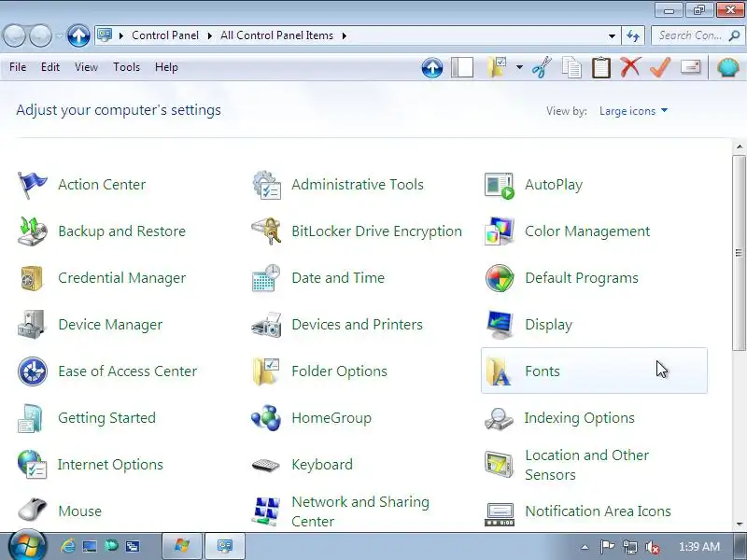Click the Windows Start orb
This screenshot has width=747, height=560.
(27, 545)
